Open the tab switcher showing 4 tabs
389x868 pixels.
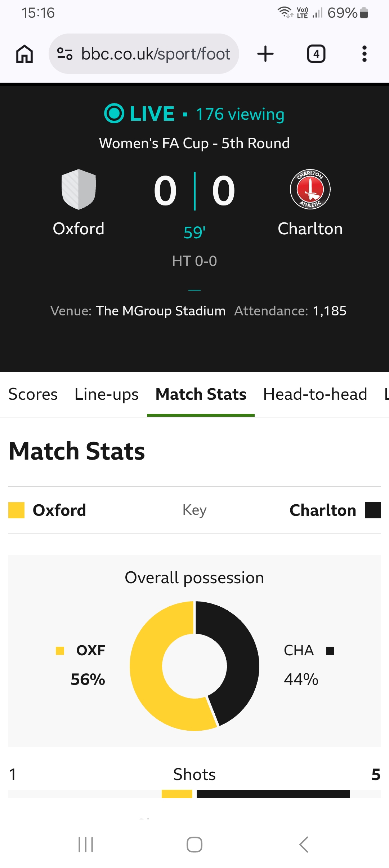click(x=316, y=54)
